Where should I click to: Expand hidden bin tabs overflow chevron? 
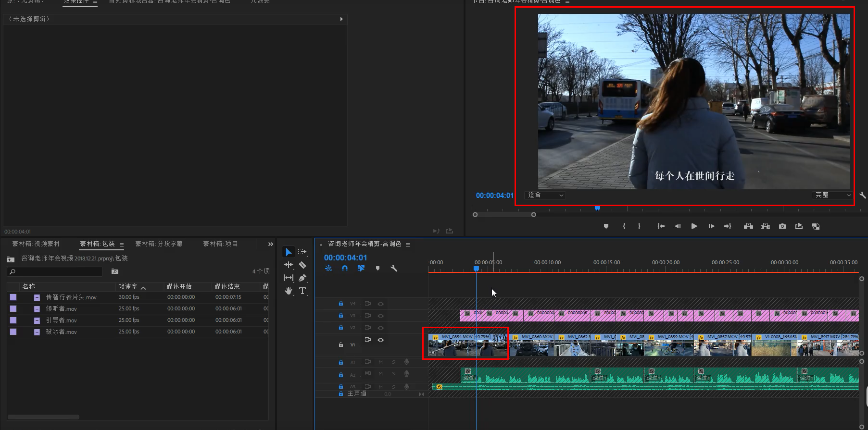click(x=270, y=244)
